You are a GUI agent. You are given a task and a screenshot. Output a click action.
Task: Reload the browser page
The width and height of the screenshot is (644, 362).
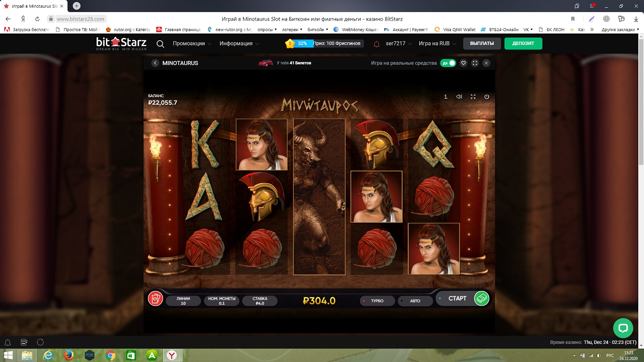37,19
